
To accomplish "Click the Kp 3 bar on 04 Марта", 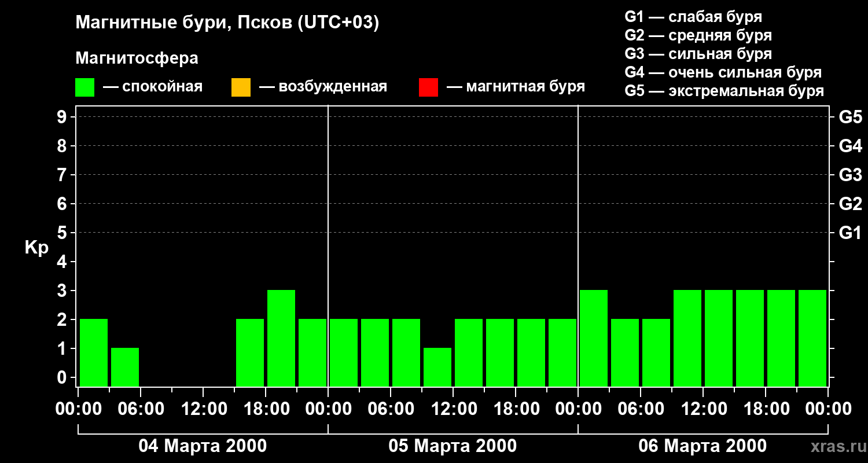I will tap(281, 338).
